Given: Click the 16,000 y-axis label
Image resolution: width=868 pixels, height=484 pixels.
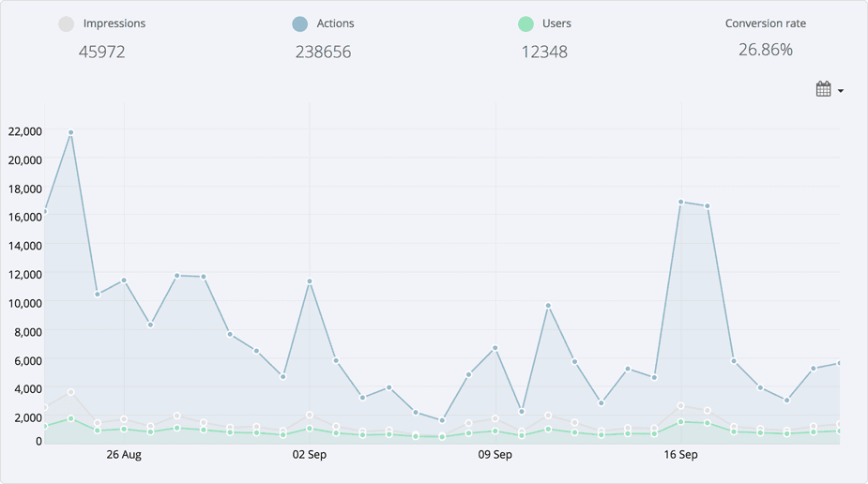Looking at the screenshot, I should tap(25, 217).
